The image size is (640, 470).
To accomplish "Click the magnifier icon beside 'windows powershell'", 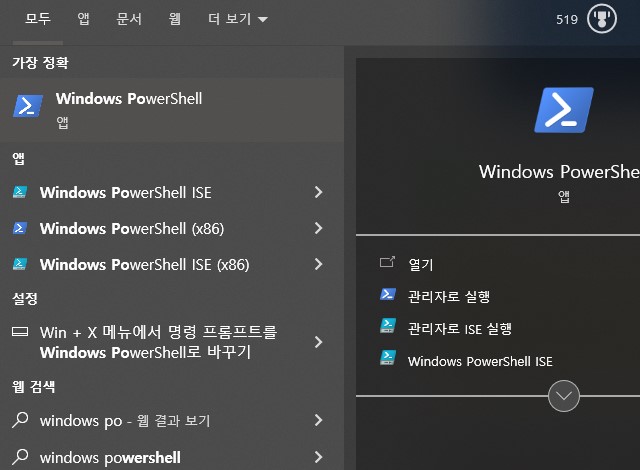I will 20,457.
